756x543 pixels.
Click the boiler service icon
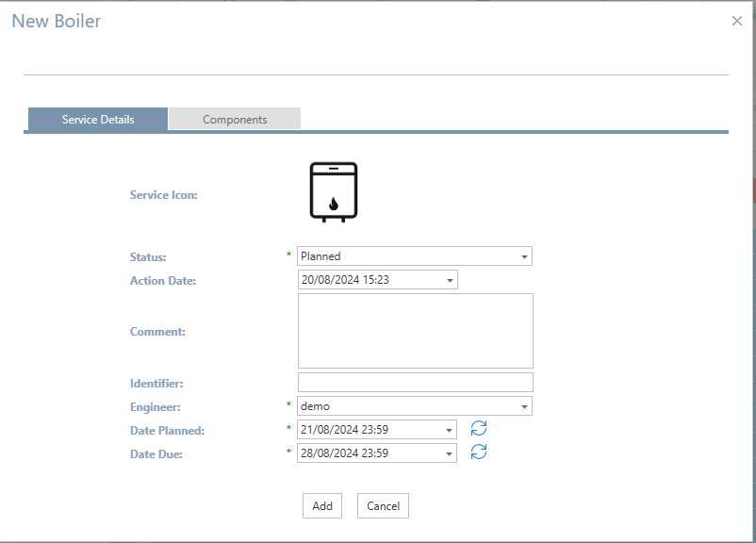[334, 192]
